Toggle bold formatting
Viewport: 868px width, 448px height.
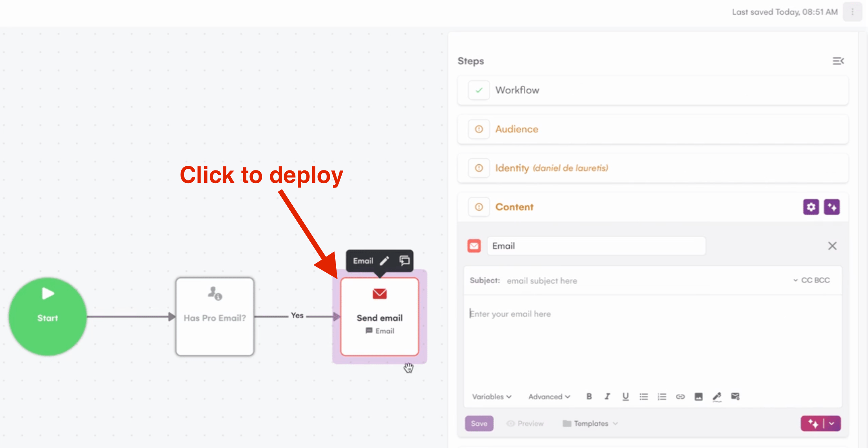pyautogui.click(x=589, y=396)
